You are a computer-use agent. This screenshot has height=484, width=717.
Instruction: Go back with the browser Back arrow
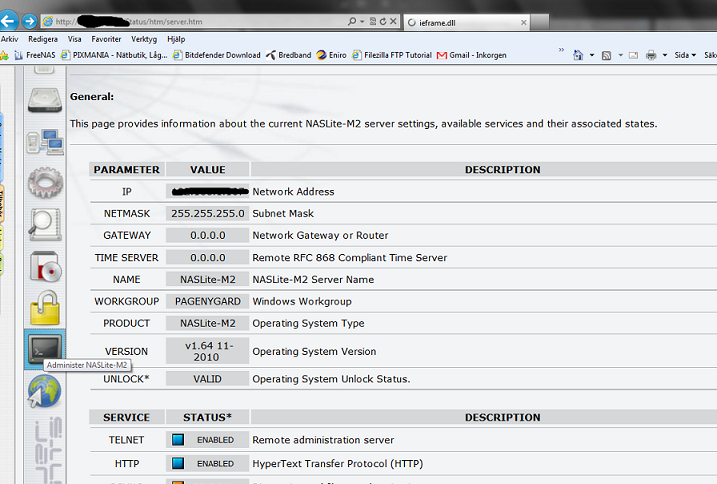pyautogui.click(x=8, y=21)
